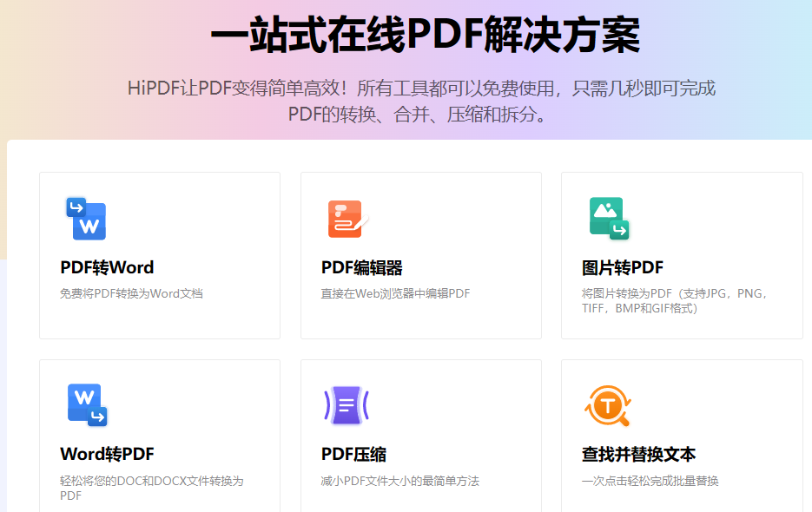The width and height of the screenshot is (812, 512).
Task: Click the Word转PDF blue W icon
Action: click(x=86, y=404)
